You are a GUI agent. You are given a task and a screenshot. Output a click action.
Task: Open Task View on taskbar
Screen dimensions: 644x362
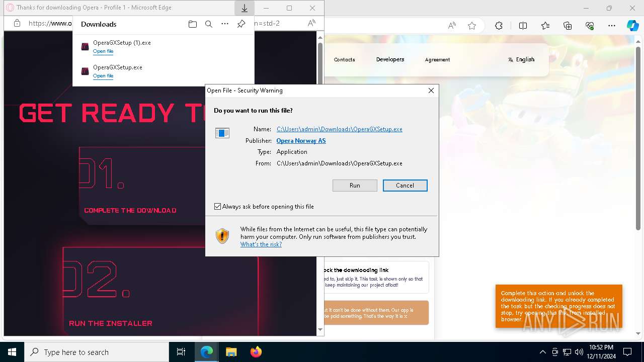181,352
